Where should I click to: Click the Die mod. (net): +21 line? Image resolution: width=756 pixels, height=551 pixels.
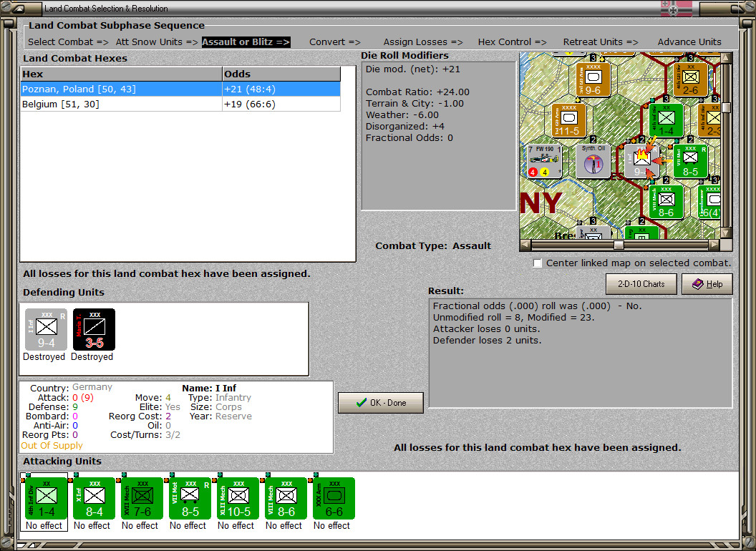412,69
